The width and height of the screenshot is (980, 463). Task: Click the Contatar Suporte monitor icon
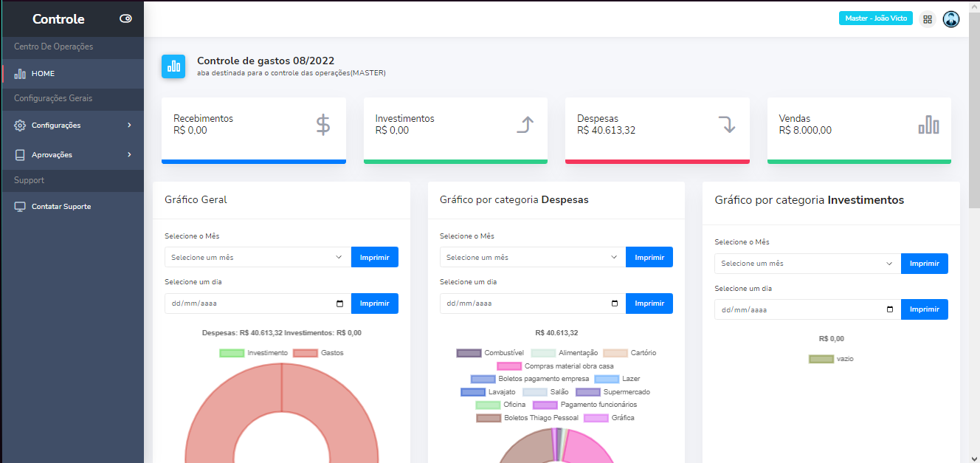pyautogui.click(x=20, y=207)
